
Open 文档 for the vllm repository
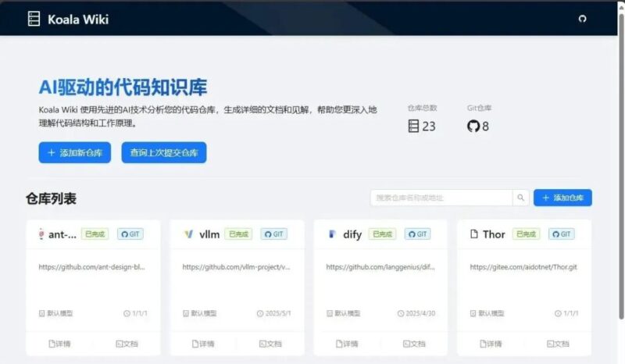pyautogui.click(x=270, y=344)
